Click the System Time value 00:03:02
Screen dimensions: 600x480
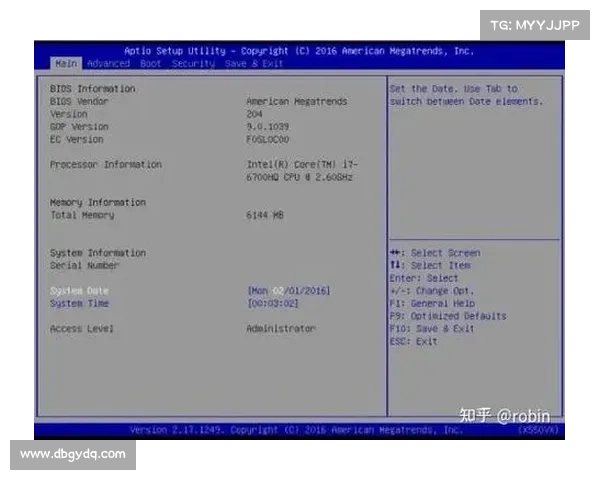click(x=272, y=303)
